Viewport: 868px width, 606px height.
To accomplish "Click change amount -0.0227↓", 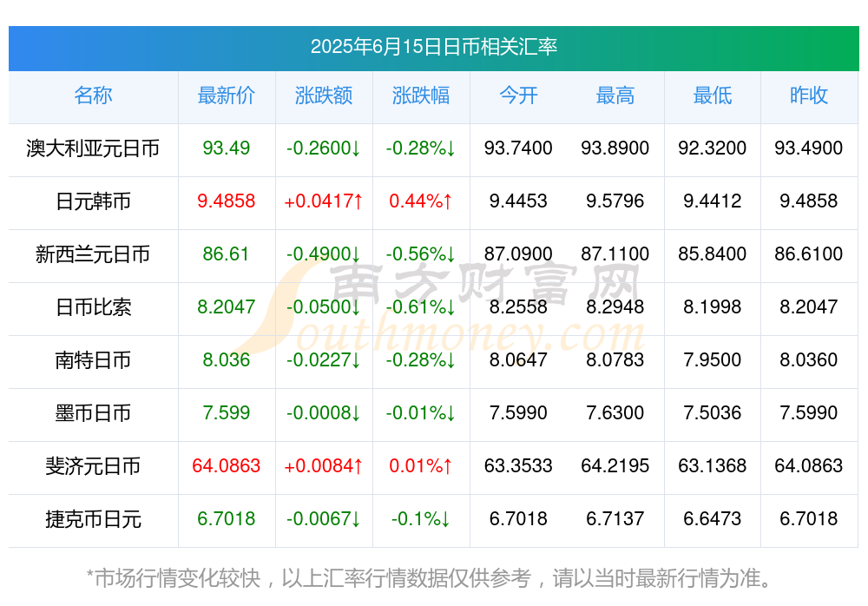I will click(324, 359).
